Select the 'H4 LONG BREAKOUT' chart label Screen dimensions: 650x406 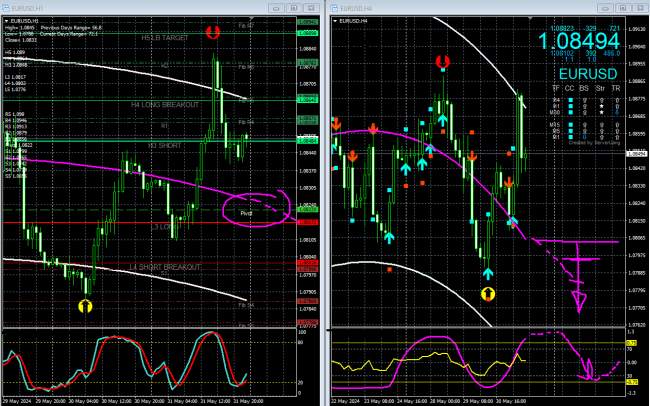[x=165, y=105]
